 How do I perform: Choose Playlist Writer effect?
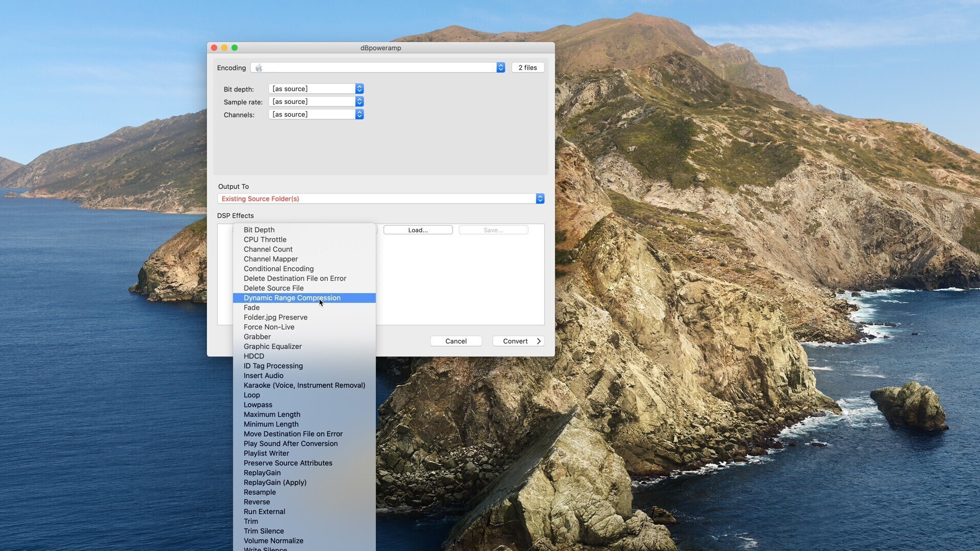304,453
